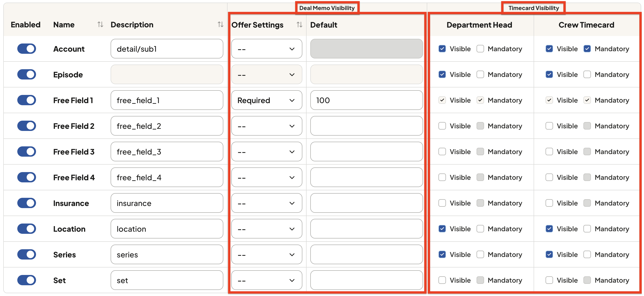This screenshot has width=644, height=296.
Task: Sort by the Offer Settings column arrows
Action: 299,25
